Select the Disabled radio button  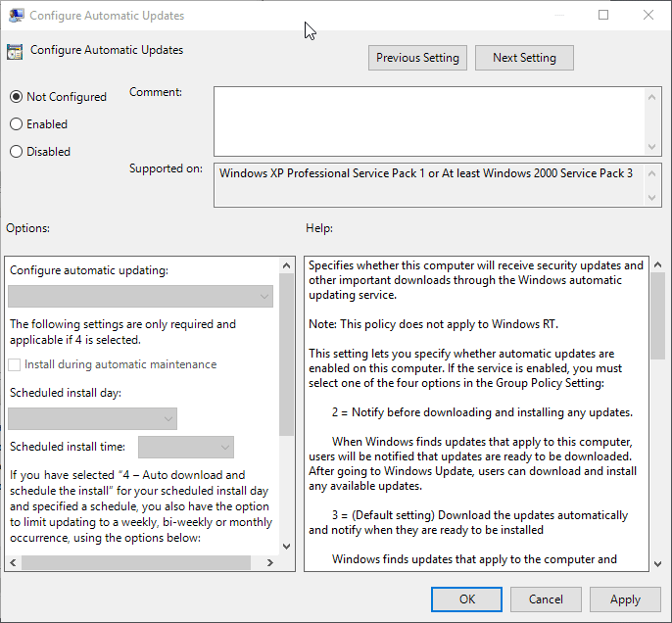pyautogui.click(x=16, y=152)
